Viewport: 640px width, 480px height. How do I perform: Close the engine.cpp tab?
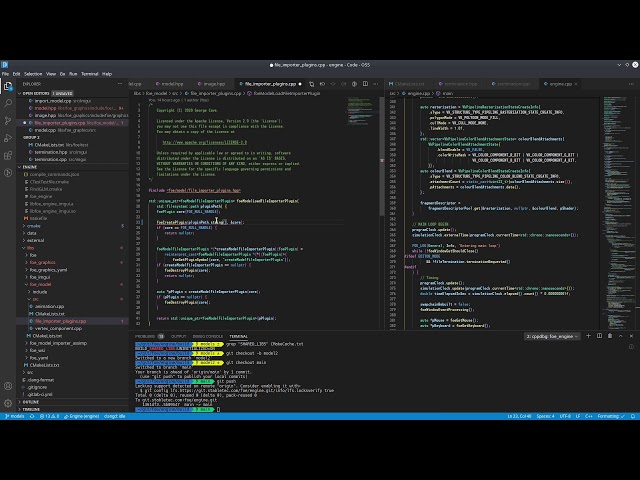(576, 84)
